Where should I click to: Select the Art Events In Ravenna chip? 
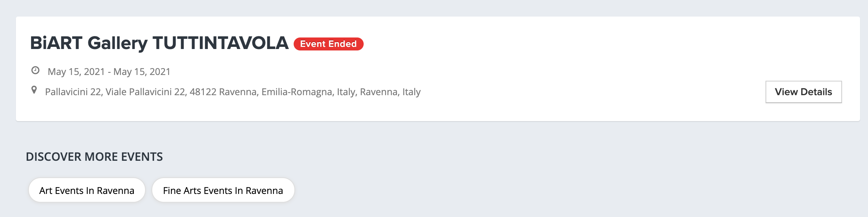pos(87,190)
